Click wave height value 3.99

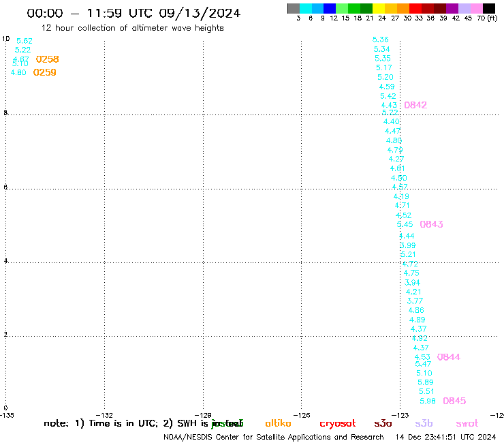click(408, 245)
